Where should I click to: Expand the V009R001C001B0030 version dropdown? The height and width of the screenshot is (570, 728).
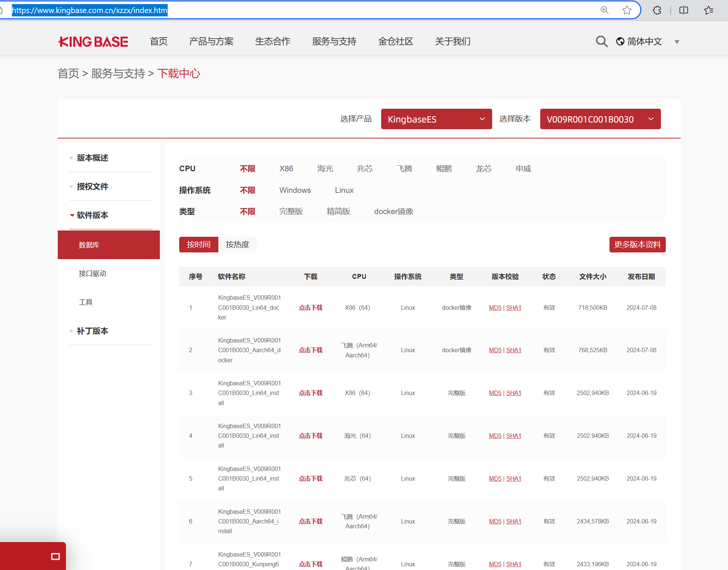coord(600,119)
